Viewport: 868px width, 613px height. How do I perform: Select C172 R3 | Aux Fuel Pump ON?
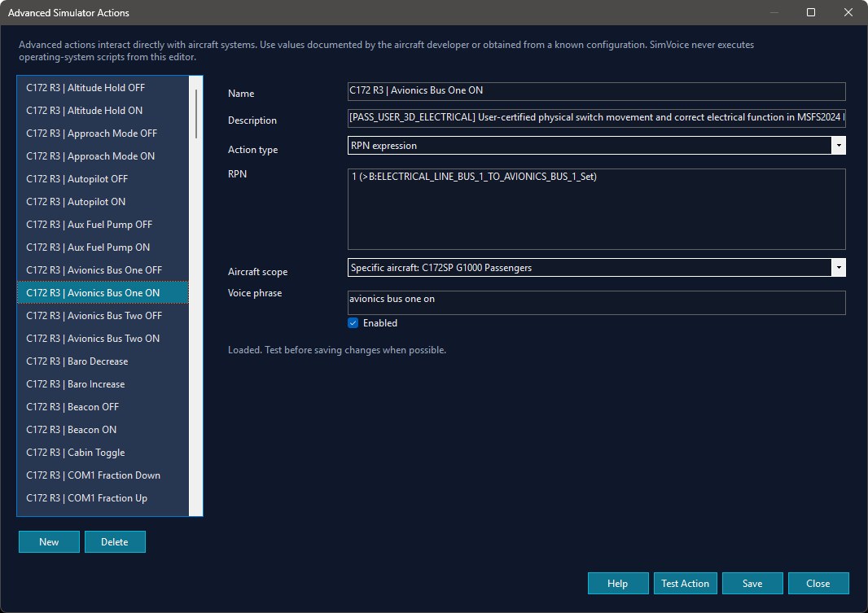click(103, 247)
